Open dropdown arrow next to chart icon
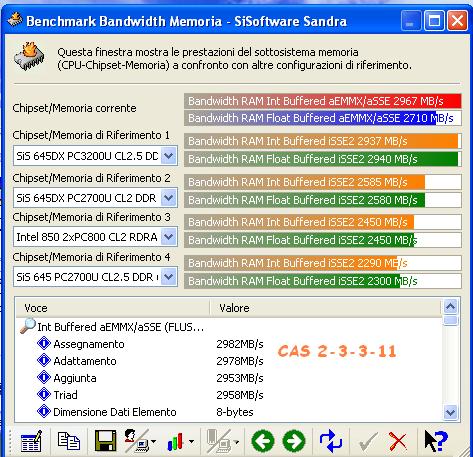473x457 pixels. (x=192, y=442)
